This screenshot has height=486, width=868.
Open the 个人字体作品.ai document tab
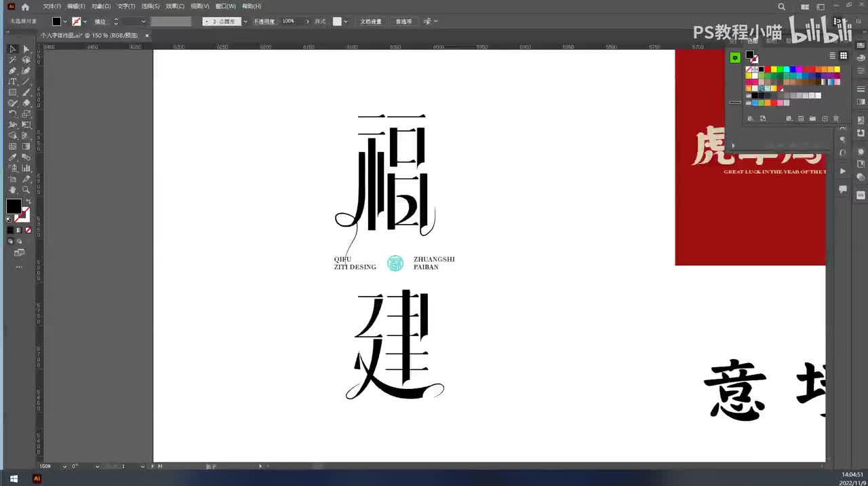(89, 35)
